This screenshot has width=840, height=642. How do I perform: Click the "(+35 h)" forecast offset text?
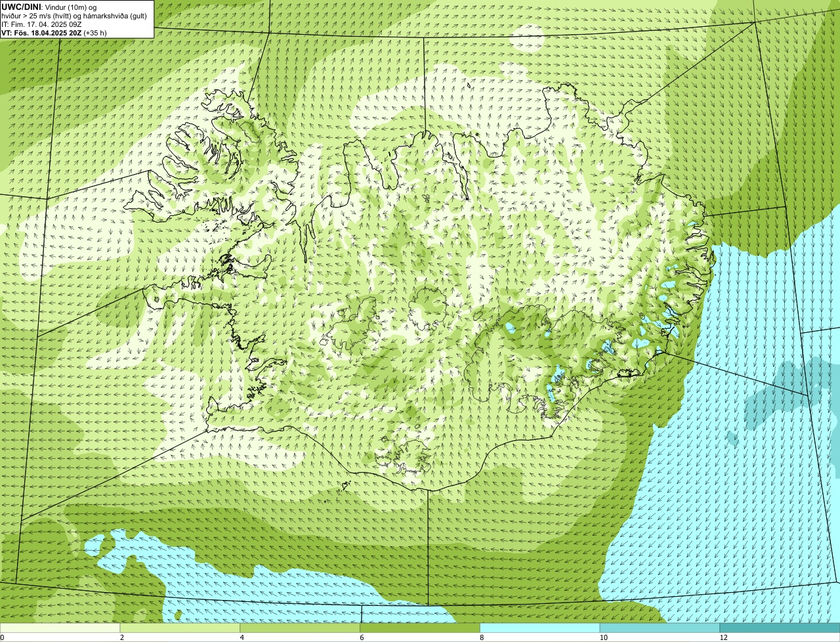95,33
